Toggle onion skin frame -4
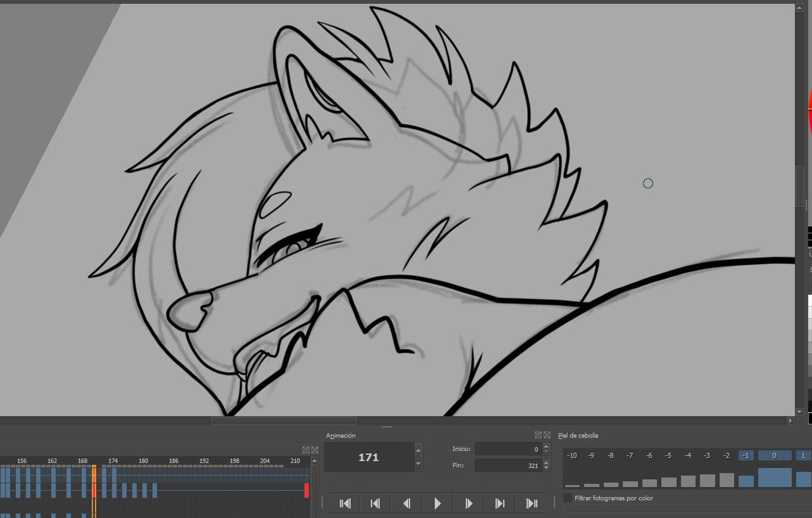This screenshot has width=812, height=518. coord(688,456)
